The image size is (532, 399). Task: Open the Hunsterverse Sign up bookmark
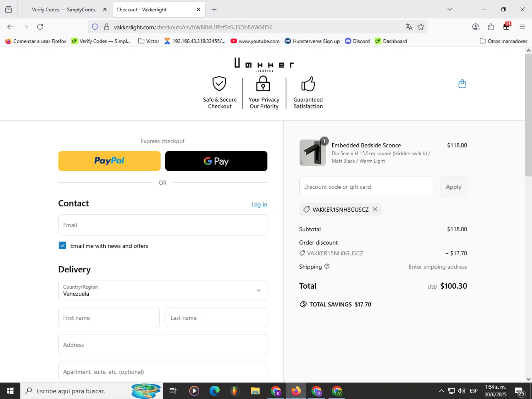click(x=312, y=41)
